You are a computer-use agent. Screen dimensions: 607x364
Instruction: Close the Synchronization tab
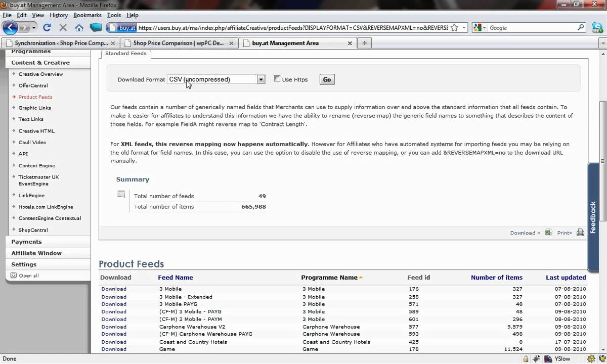click(113, 43)
